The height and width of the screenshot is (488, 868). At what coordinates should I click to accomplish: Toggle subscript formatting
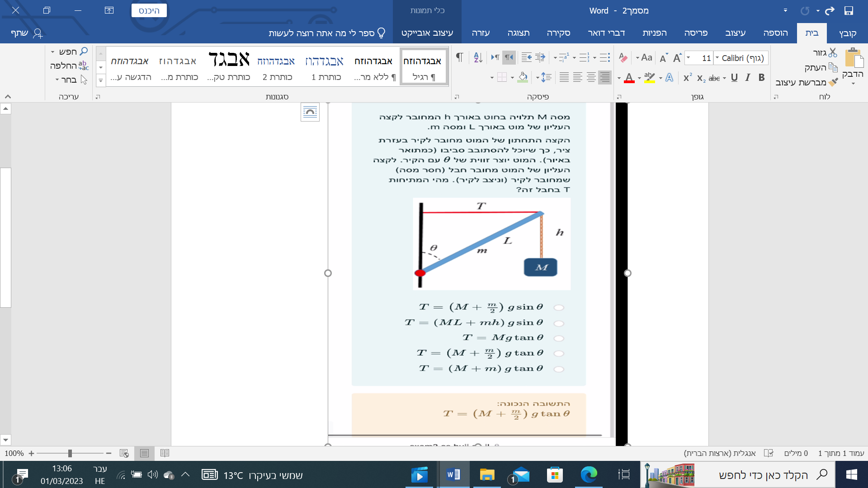click(x=701, y=78)
